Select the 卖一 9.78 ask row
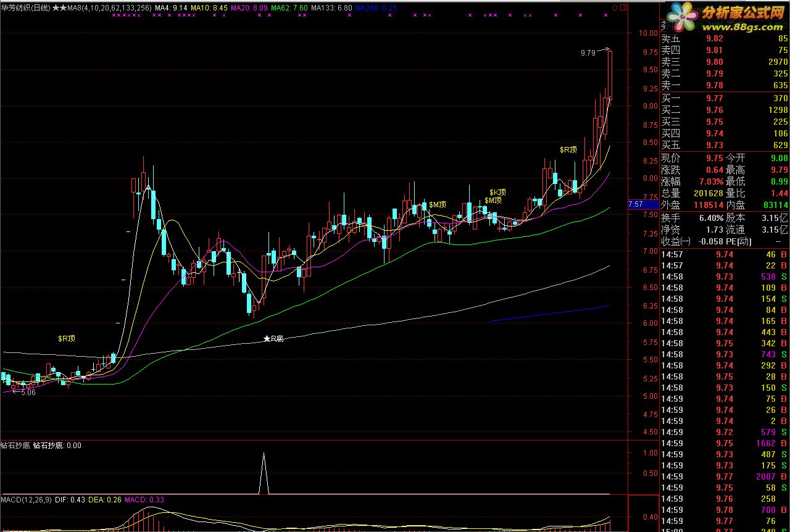The width and height of the screenshot is (790, 532). tap(725, 85)
